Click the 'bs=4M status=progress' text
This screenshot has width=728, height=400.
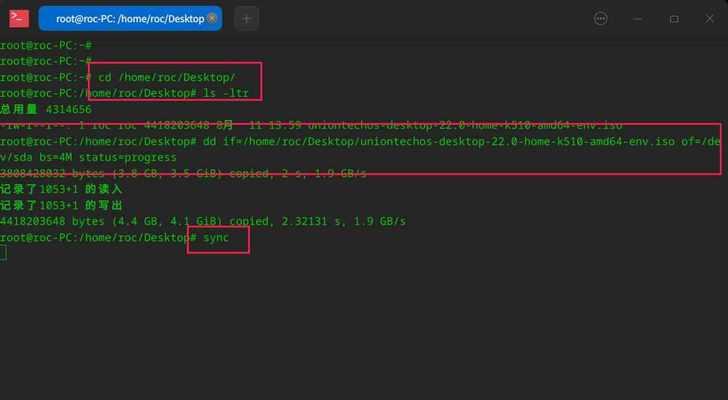(x=108, y=157)
